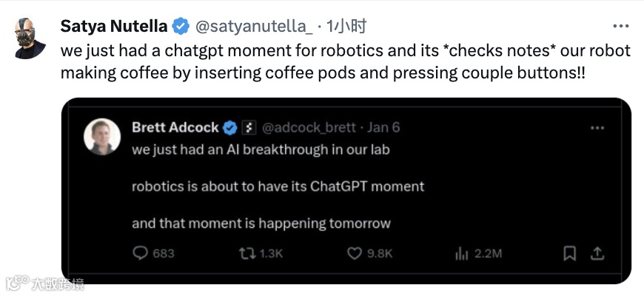Open more options on Satya Nutella's tweet

(620, 27)
